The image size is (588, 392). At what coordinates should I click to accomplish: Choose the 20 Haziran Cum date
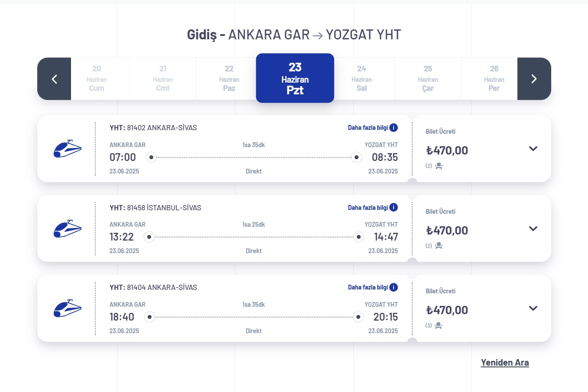[x=97, y=79]
